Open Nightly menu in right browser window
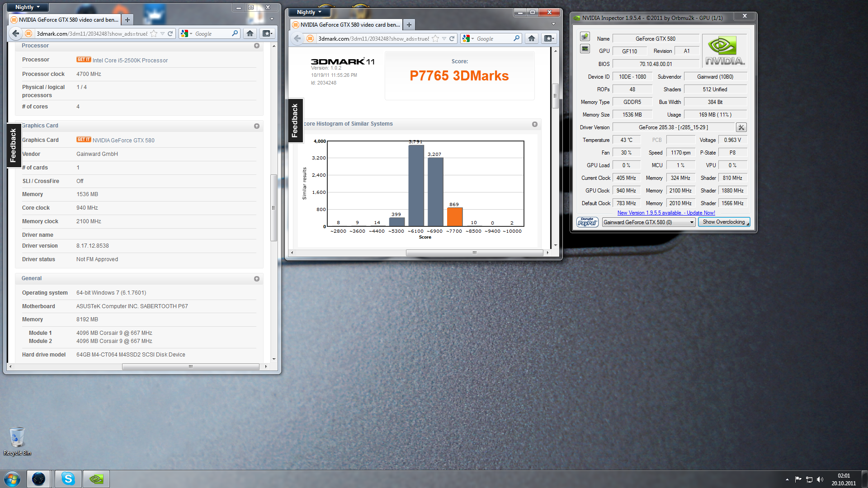Screen dimensions: 868x488 (x=309, y=12)
